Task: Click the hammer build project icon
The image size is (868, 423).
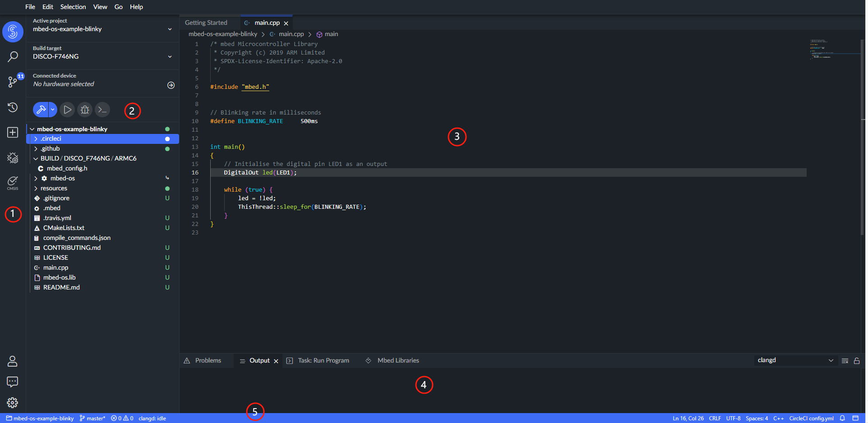Action: (41, 110)
